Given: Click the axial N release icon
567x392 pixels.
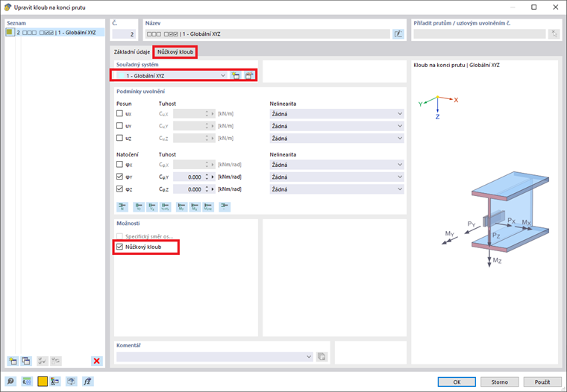Looking at the screenshot, I should pyautogui.click(x=122, y=206).
